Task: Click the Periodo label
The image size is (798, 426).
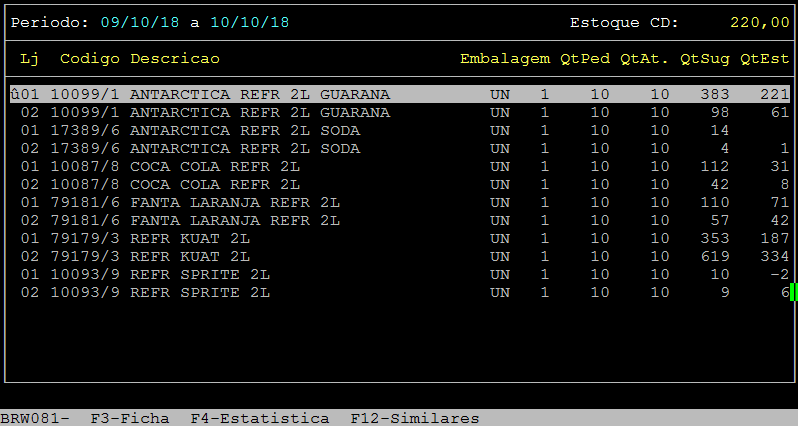Action: tap(50, 22)
